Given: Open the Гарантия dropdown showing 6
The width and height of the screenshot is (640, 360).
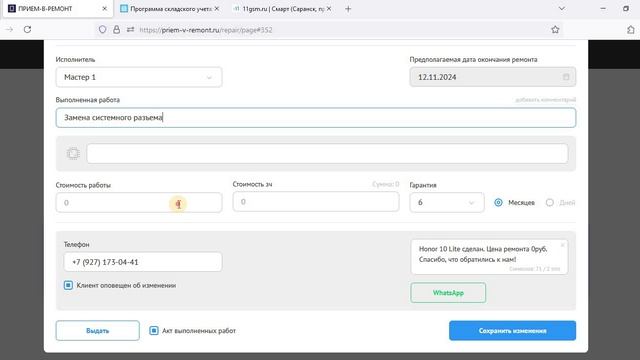Looking at the screenshot, I should tap(447, 202).
